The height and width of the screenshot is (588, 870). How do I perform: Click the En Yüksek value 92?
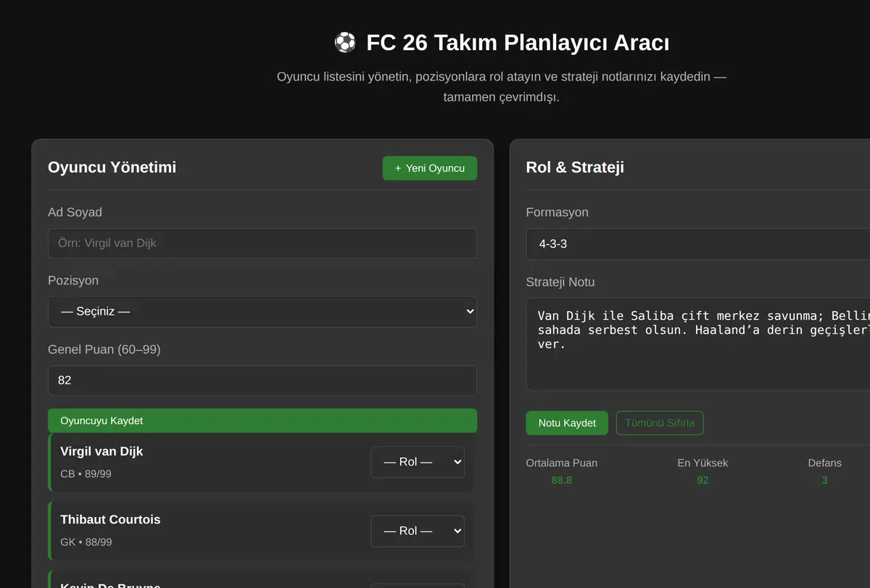[x=703, y=480]
